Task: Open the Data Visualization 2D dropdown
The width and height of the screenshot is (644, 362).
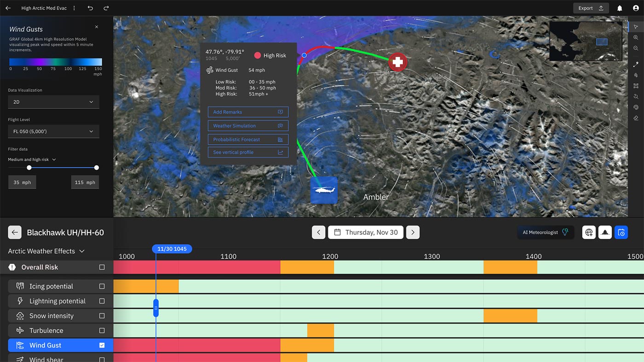Action: (x=53, y=102)
